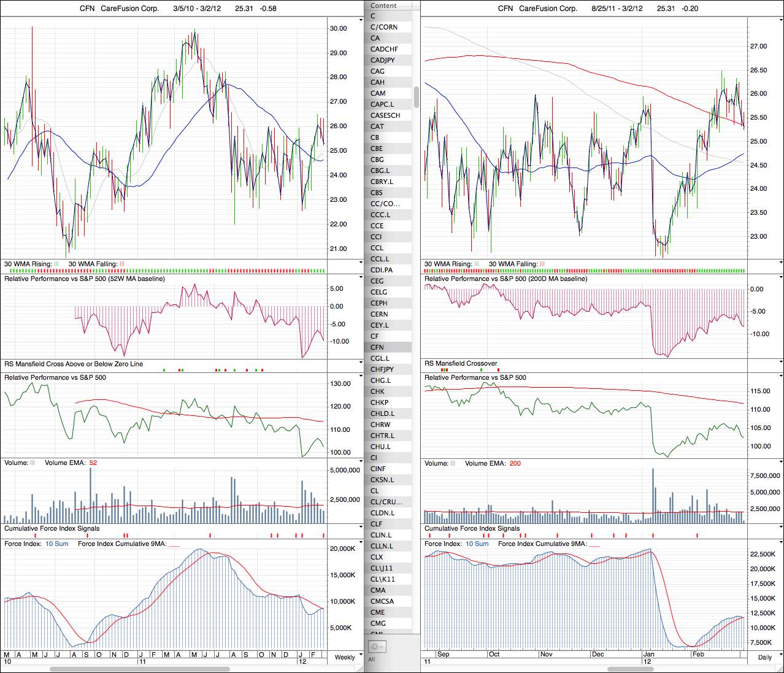The width and height of the screenshot is (784, 673).
Task: Expand weekly Volume panel options arrow
Action: point(361,461)
